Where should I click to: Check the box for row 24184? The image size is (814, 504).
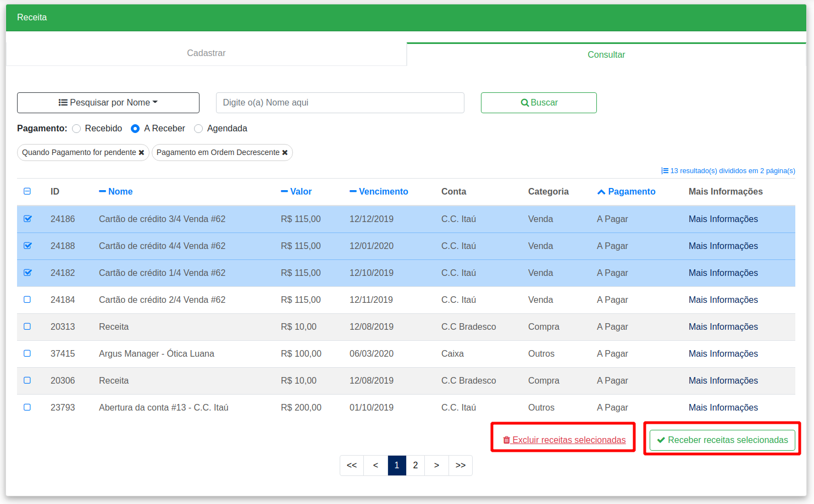tap(27, 300)
